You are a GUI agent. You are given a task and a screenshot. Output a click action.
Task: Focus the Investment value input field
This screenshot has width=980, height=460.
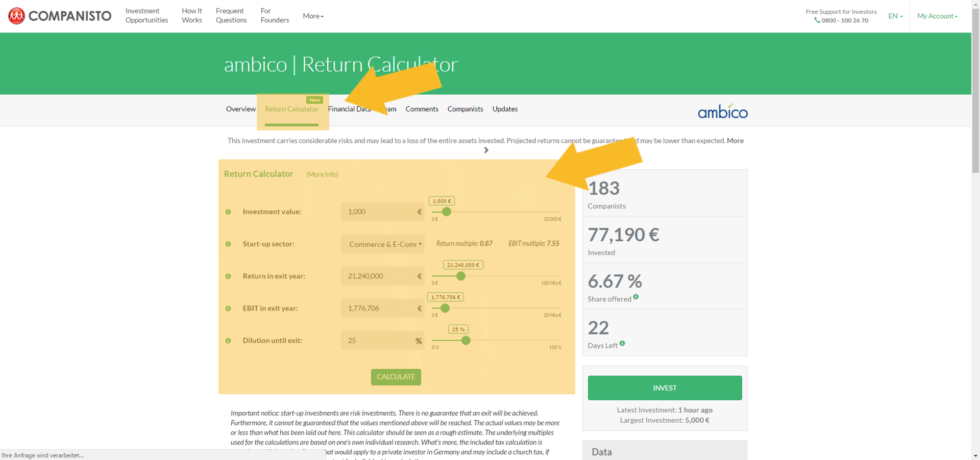[383, 212]
